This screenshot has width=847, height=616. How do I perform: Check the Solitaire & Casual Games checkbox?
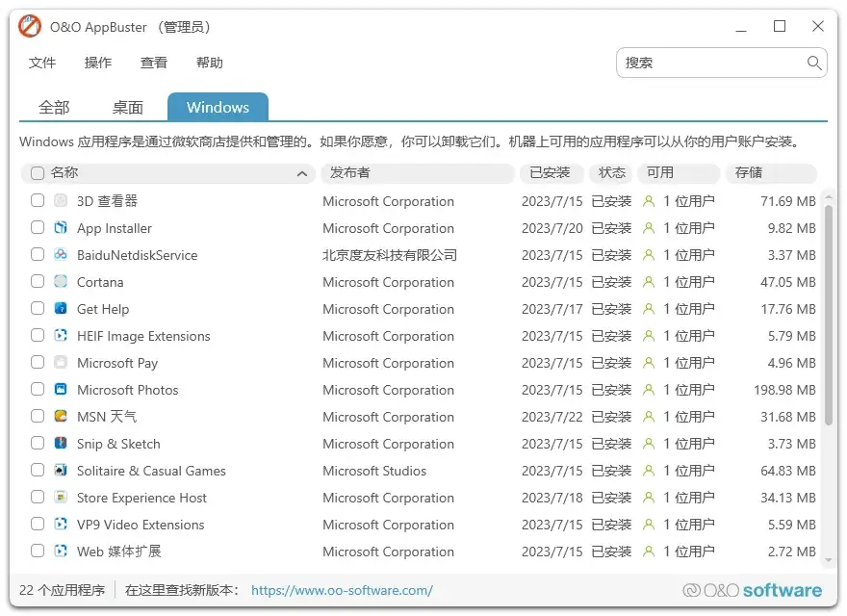pos(38,470)
